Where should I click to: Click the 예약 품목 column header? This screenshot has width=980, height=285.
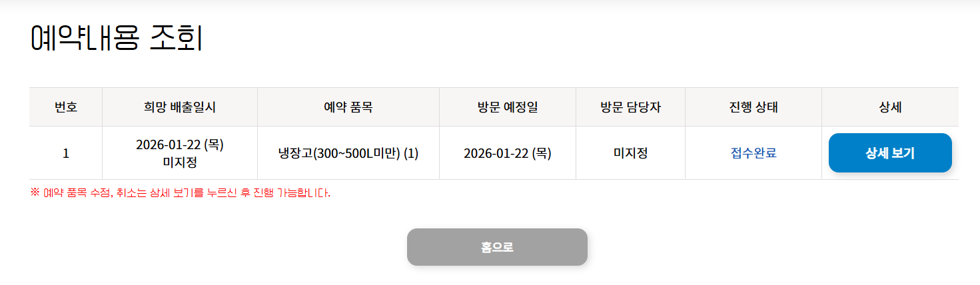pos(348,107)
